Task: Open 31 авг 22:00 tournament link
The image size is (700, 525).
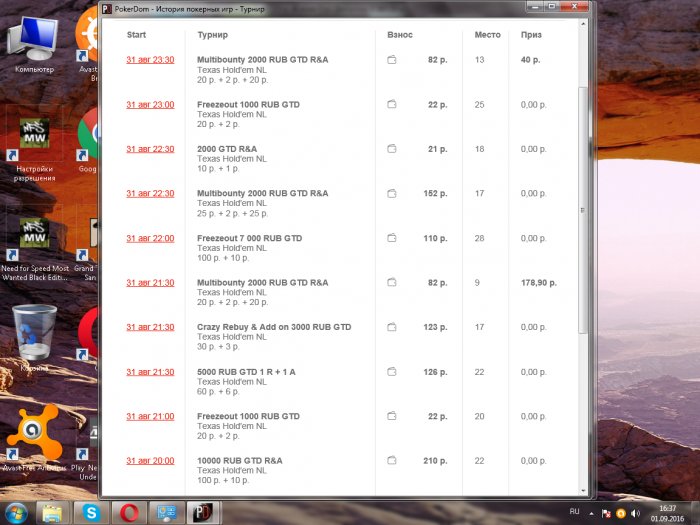Action: [150, 238]
